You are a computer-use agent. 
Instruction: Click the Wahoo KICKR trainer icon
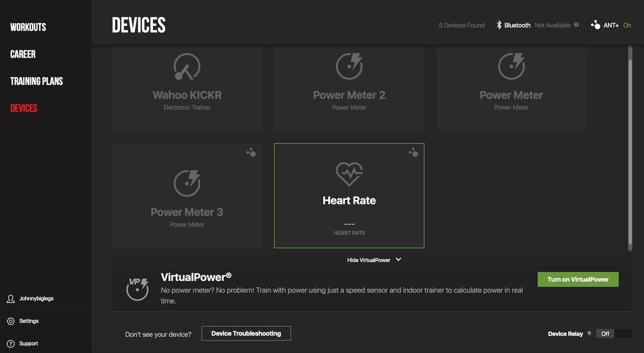(x=187, y=67)
